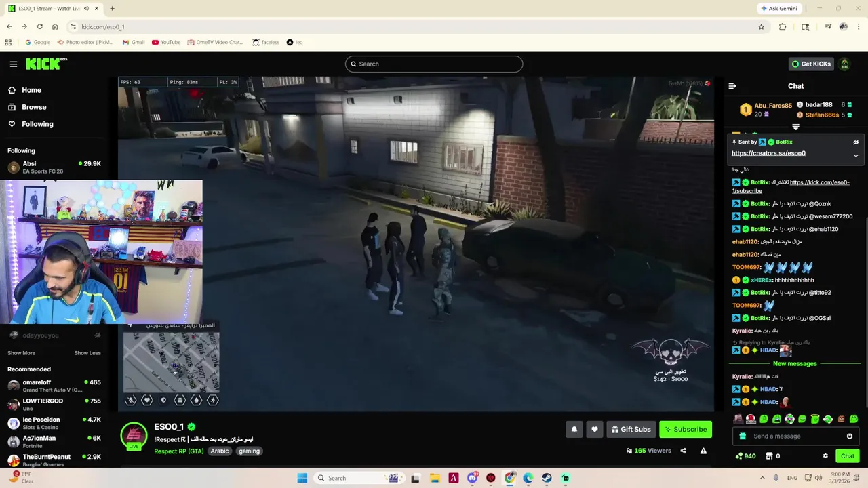This screenshot has height=488, width=868.
Task: Turn on notifications bell for ESO0_1
Action: (574, 429)
